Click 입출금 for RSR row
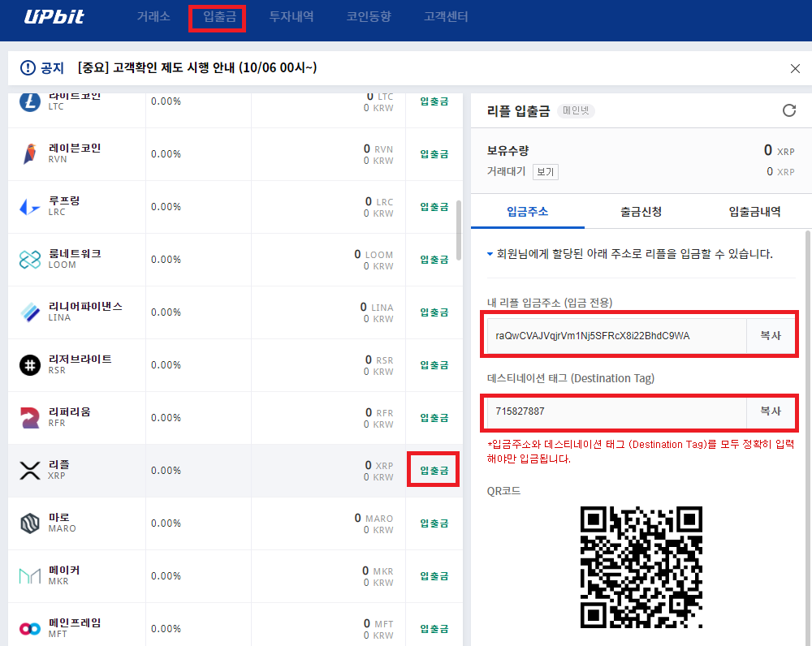The image size is (812, 646). 434,365
